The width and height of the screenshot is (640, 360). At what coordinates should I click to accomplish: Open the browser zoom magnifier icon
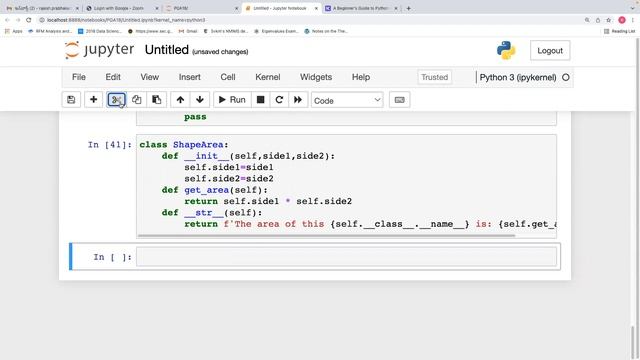tap(587, 20)
